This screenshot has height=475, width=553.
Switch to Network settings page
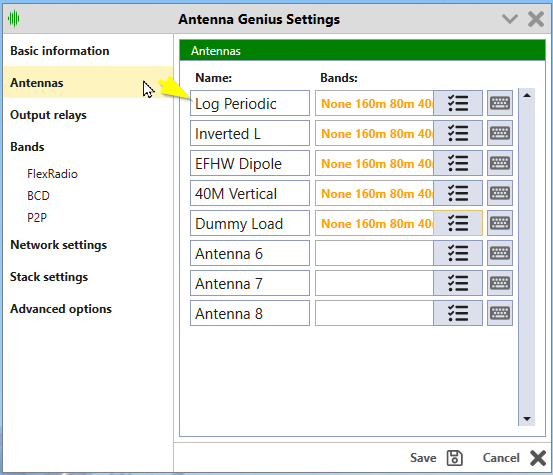[x=59, y=245]
